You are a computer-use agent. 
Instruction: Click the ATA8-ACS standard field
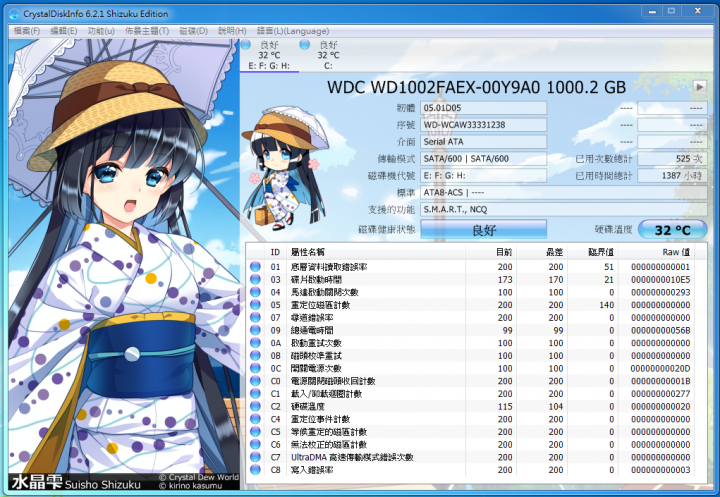tap(563, 192)
